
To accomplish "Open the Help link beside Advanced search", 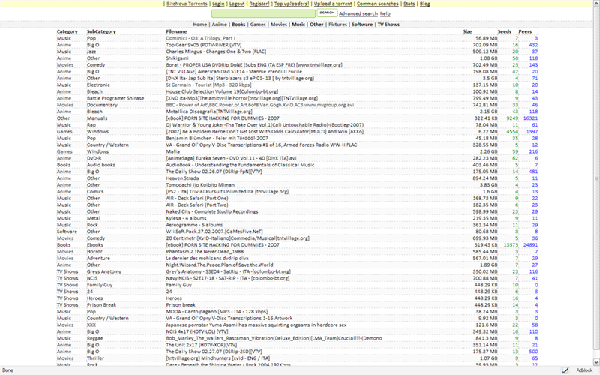I will pos(385,14).
